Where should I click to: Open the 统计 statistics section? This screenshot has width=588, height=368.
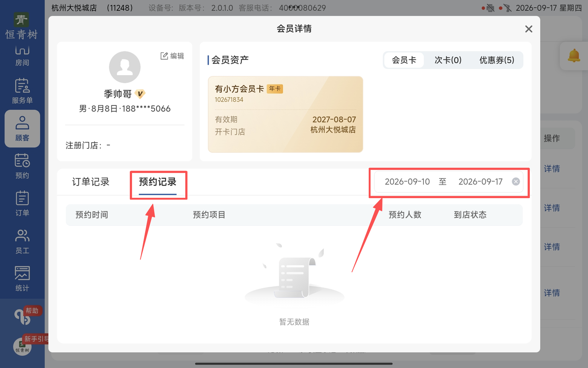(22, 279)
